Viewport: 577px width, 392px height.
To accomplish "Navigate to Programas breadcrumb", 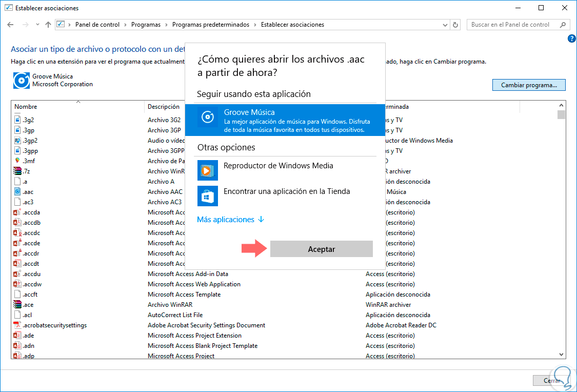I will point(146,25).
